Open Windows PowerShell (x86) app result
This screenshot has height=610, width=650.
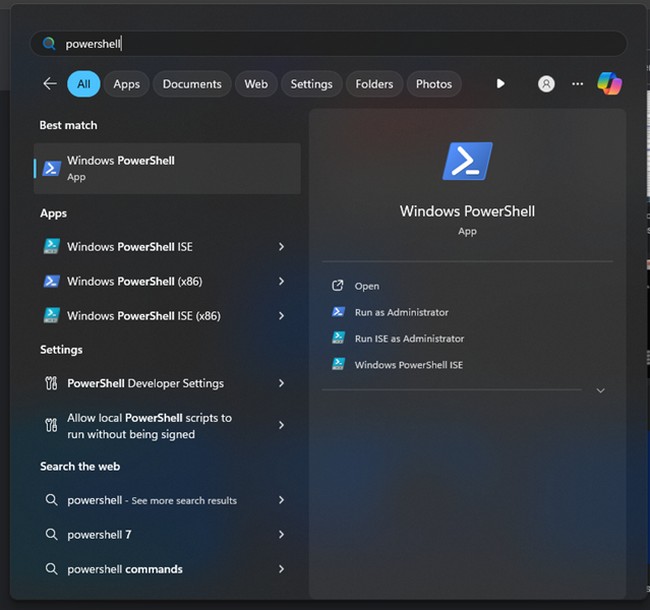167,281
